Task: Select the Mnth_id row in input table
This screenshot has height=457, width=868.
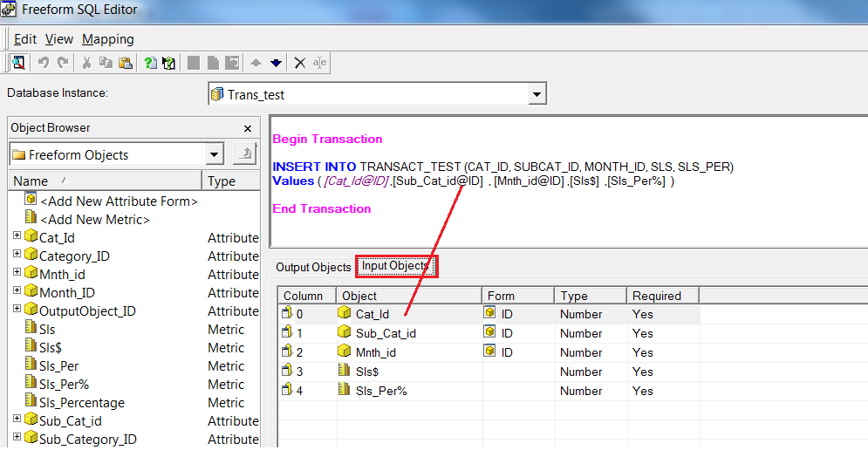Action: click(489, 352)
